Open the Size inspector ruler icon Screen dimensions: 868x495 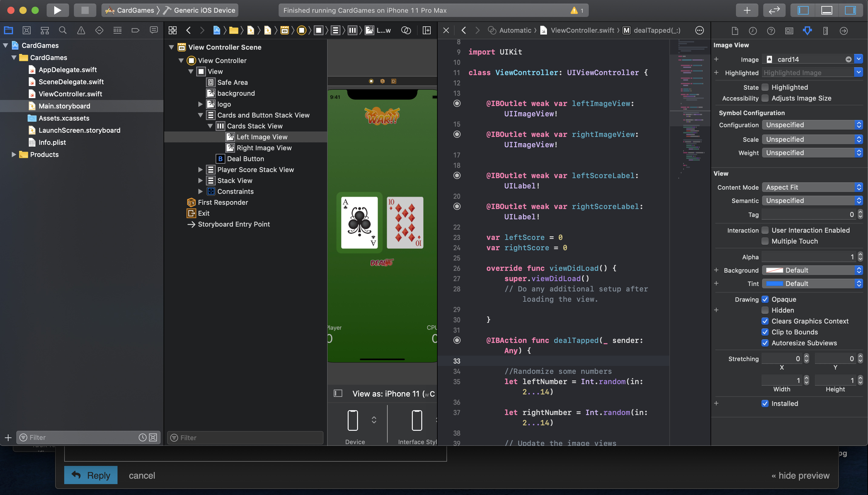(826, 31)
